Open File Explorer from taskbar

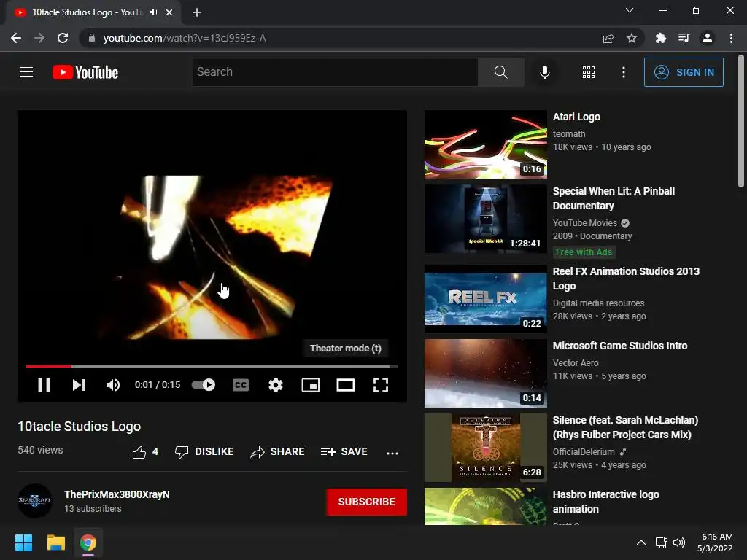55,542
